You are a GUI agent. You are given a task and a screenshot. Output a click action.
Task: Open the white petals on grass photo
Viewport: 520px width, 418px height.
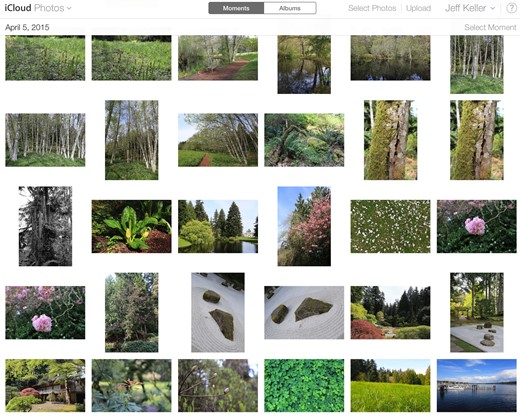(x=390, y=226)
